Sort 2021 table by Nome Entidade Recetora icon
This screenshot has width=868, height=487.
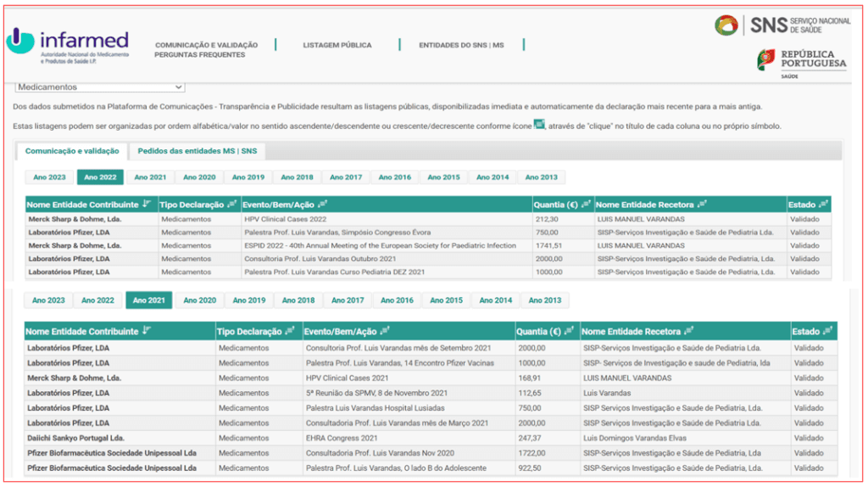point(690,332)
